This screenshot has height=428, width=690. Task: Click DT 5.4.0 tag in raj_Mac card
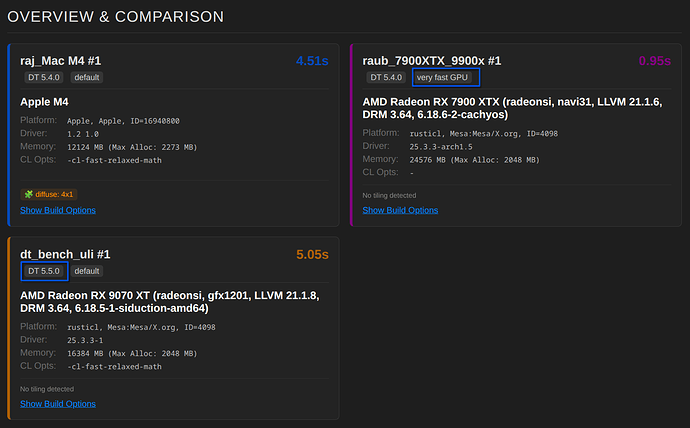[x=45, y=77]
